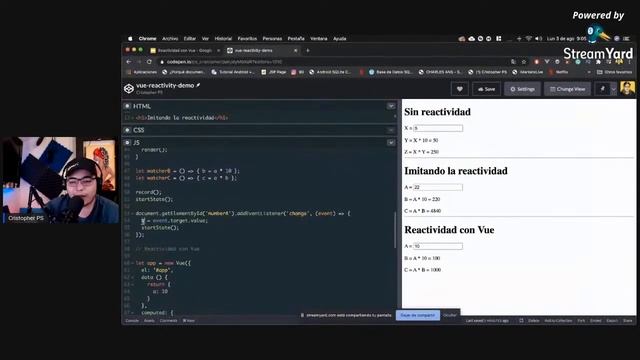Viewport: 640px width, 360px height.
Task: Click the JS editor vertical scrollbar
Action: pos(395,230)
